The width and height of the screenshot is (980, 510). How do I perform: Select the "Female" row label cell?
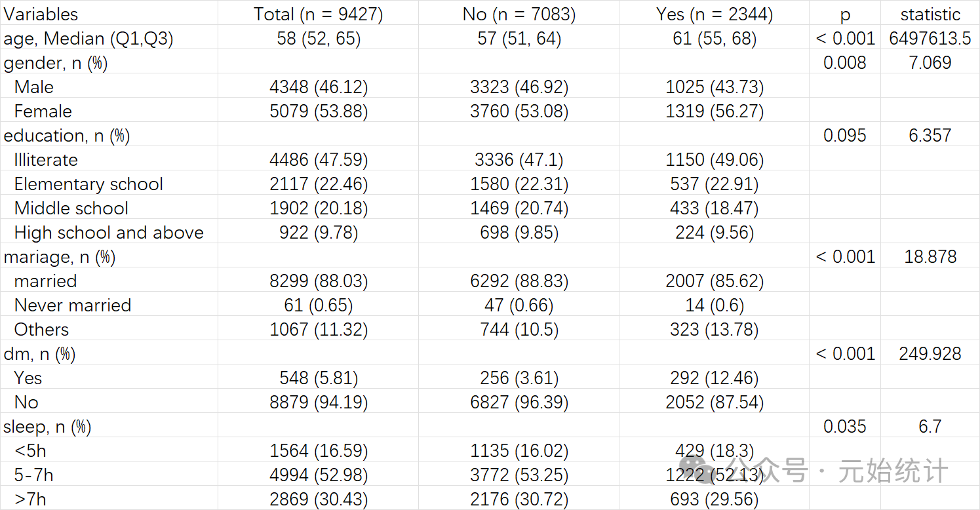[43, 111]
